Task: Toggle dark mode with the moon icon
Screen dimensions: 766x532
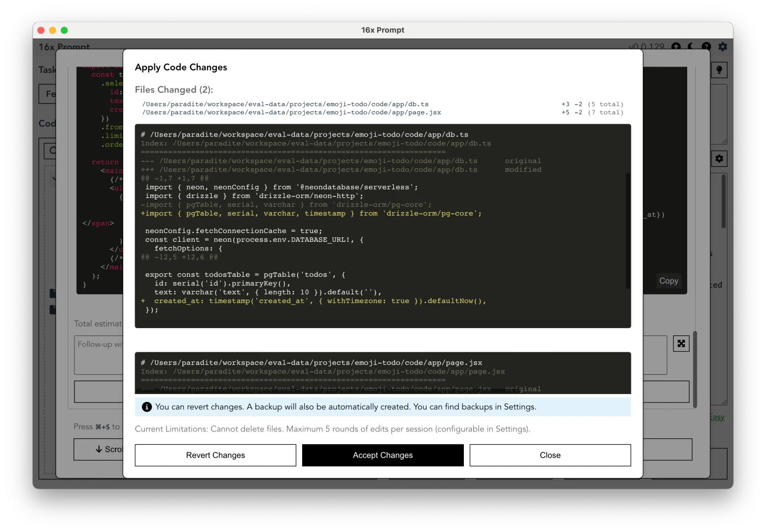Action: click(x=691, y=46)
